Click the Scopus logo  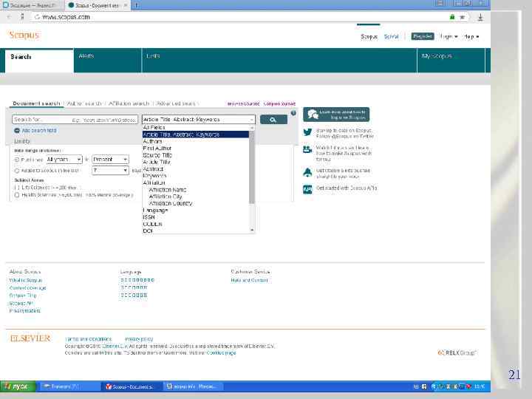24,35
